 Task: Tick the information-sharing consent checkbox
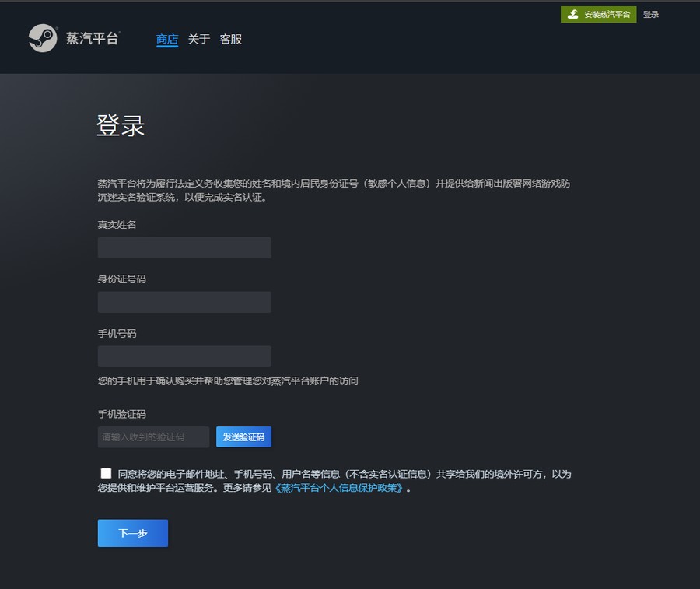click(106, 473)
